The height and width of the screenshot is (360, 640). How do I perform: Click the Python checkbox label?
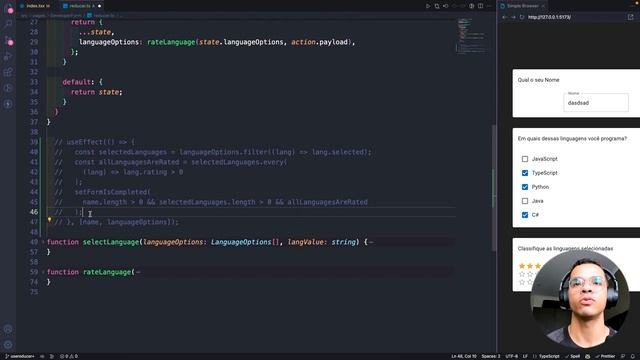(540, 187)
